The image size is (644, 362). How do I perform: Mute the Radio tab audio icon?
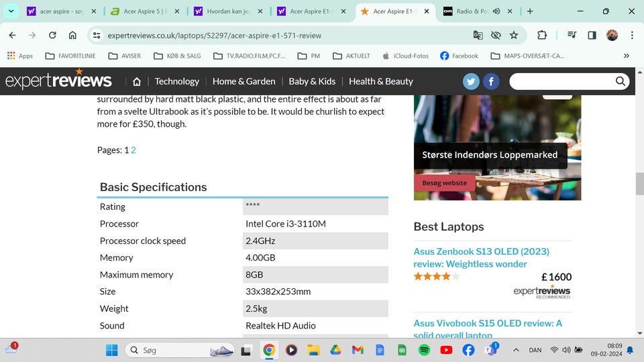(496, 11)
